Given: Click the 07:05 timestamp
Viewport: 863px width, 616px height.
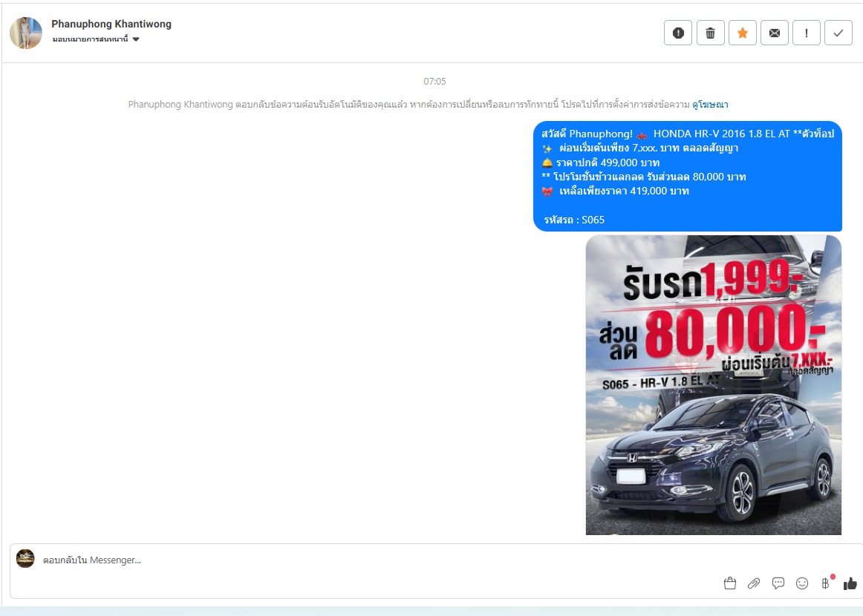Looking at the screenshot, I should (x=434, y=82).
